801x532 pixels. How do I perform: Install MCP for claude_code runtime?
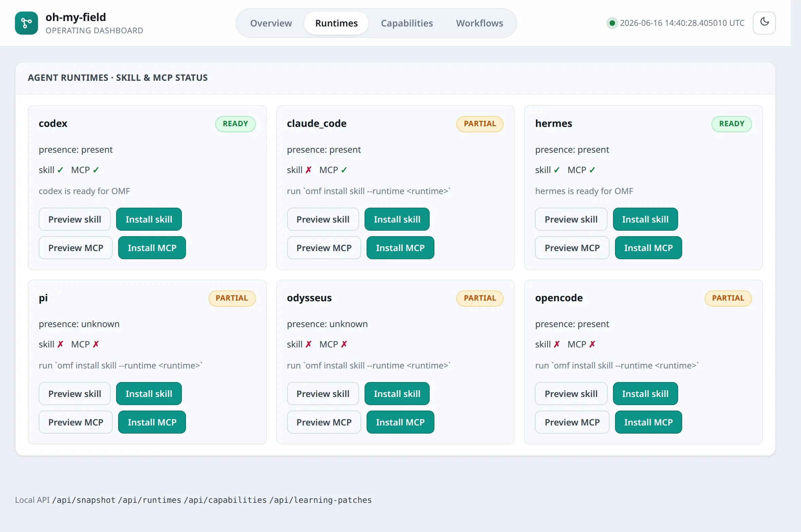tap(400, 248)
